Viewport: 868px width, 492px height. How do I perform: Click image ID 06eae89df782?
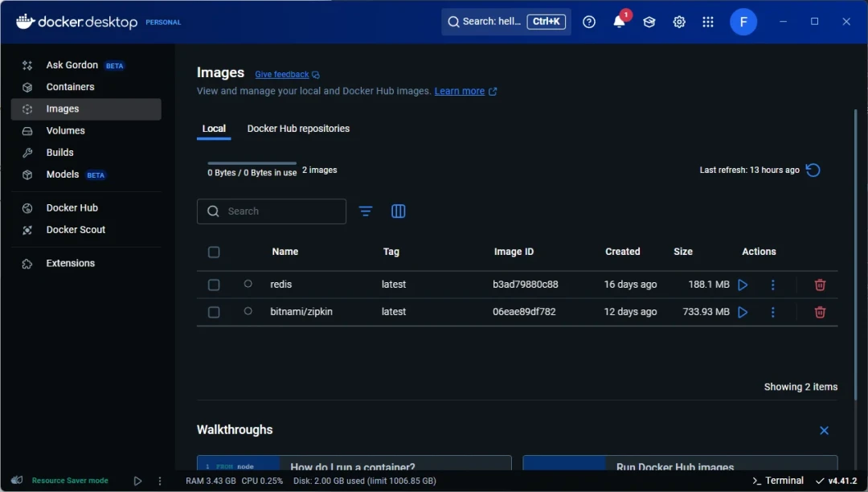[x=524, y=312]
